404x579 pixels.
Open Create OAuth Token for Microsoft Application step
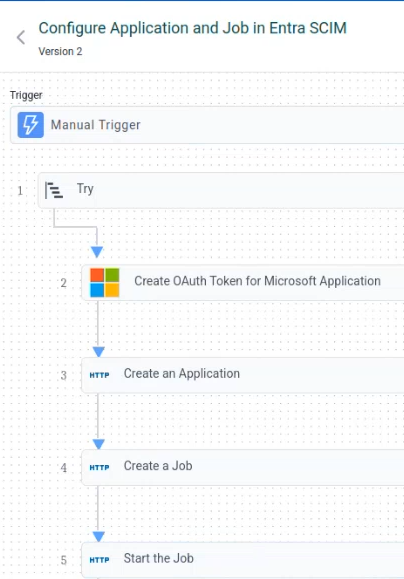tap(243, 282)
